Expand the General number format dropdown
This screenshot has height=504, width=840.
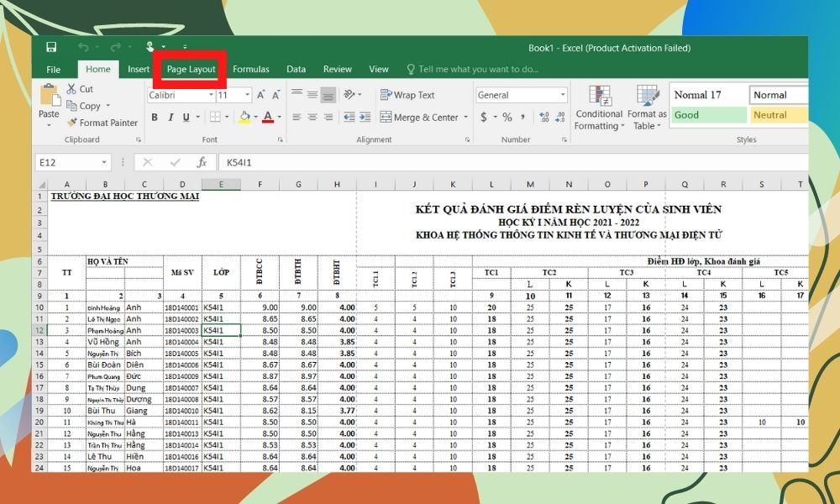pyautogui.click(x=563, y=95)
